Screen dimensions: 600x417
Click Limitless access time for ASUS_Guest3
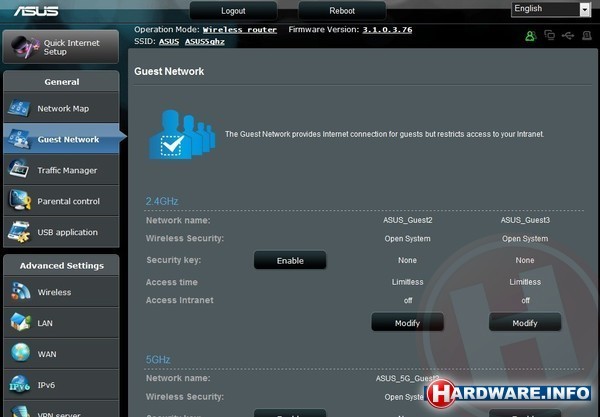click(525, 282)
